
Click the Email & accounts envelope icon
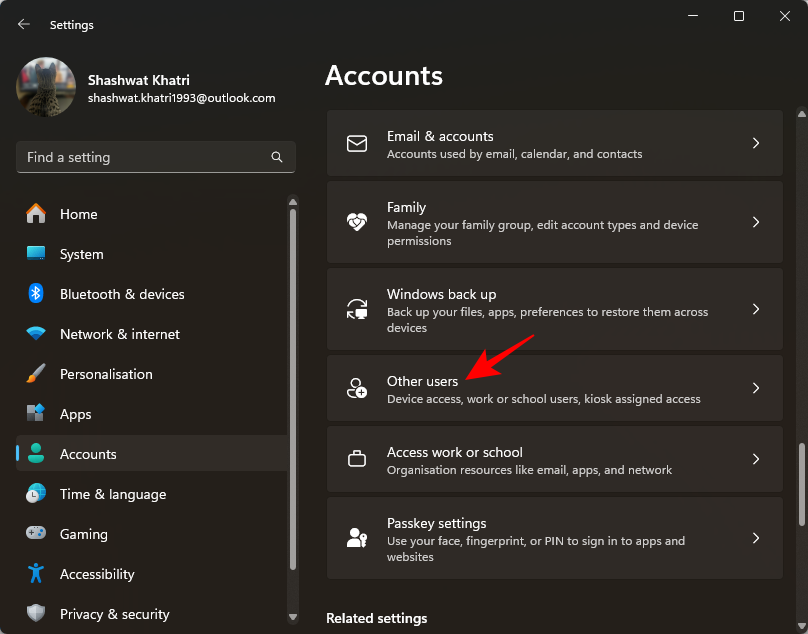tap(357, 144)
